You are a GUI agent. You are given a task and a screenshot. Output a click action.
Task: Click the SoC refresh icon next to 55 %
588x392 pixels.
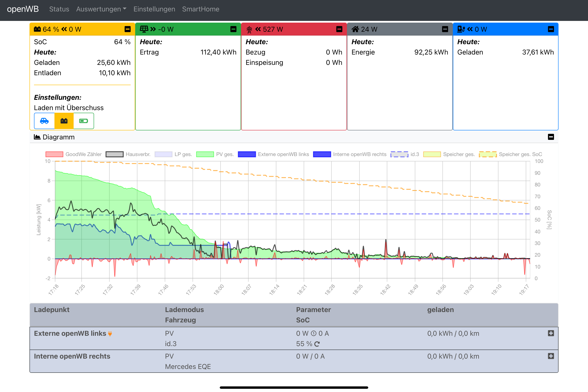[317, 344]
